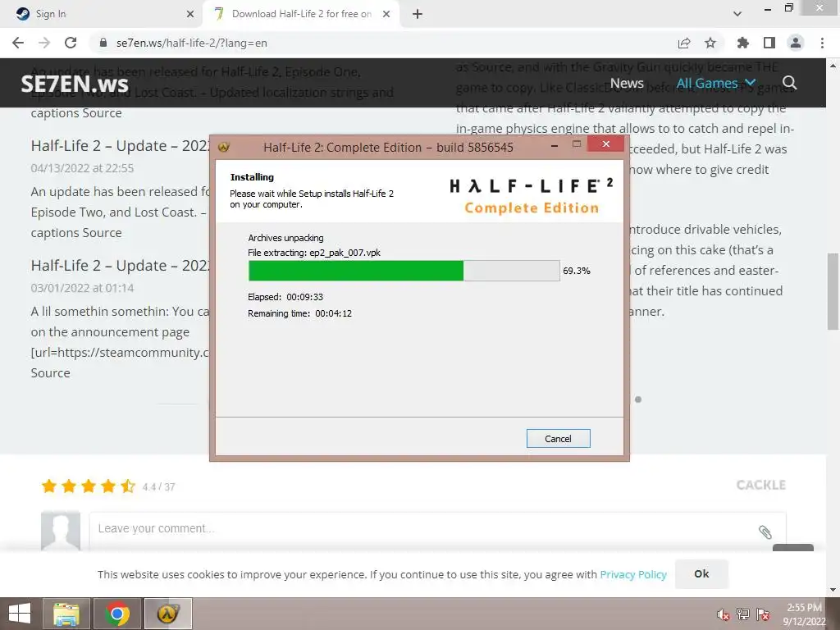Cancel the Half-Life 2 installation
This screenshot has height=630, width=840.
pyautogui.click(x=558, y=439)
